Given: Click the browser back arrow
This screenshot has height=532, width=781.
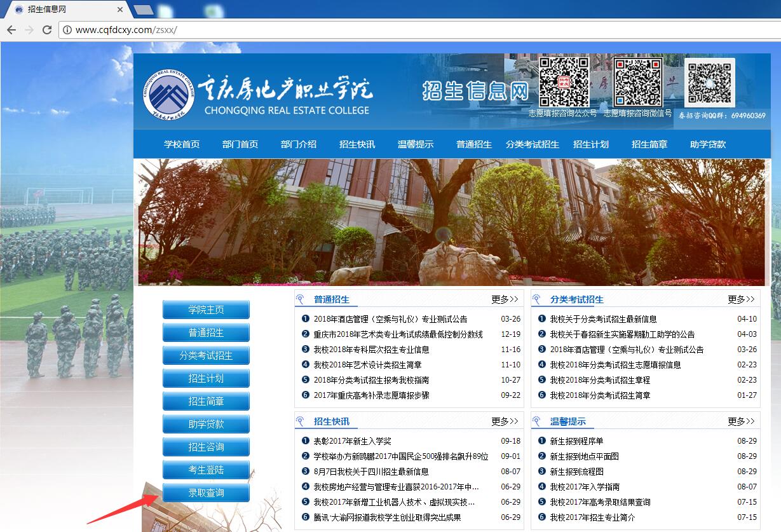Looking at the screenshot, I should [11, 30].
